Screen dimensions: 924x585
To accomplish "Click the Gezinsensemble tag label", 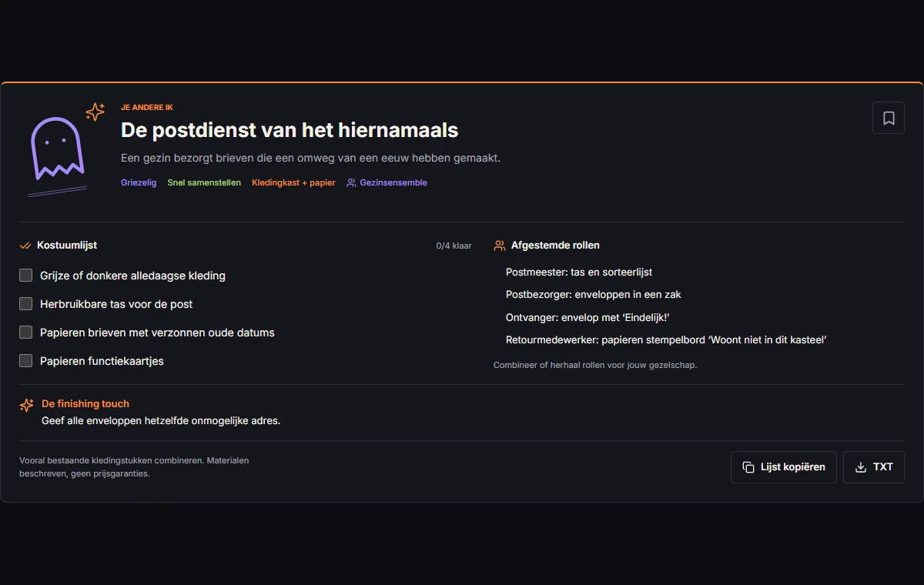I will click(393, 183).
